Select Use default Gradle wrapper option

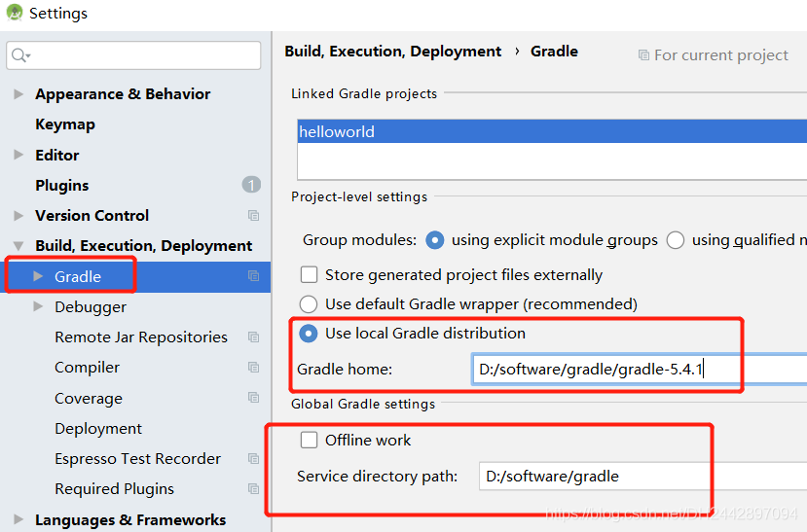[309, 303]
